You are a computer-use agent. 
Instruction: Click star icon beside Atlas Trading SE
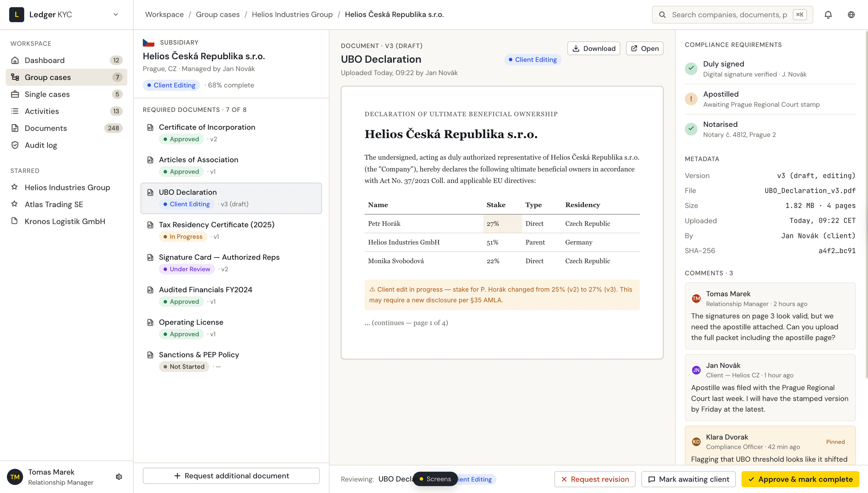[15, 204]
